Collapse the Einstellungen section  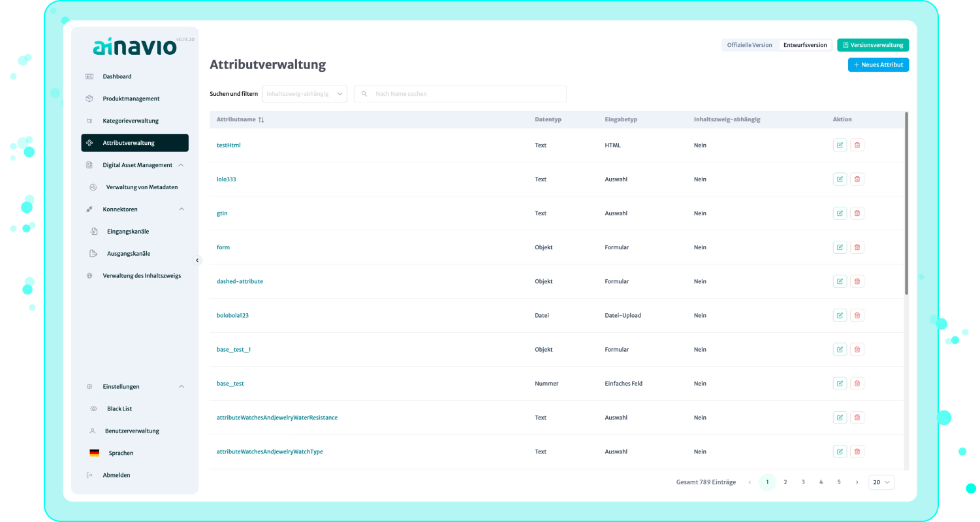tap(181, 386)
